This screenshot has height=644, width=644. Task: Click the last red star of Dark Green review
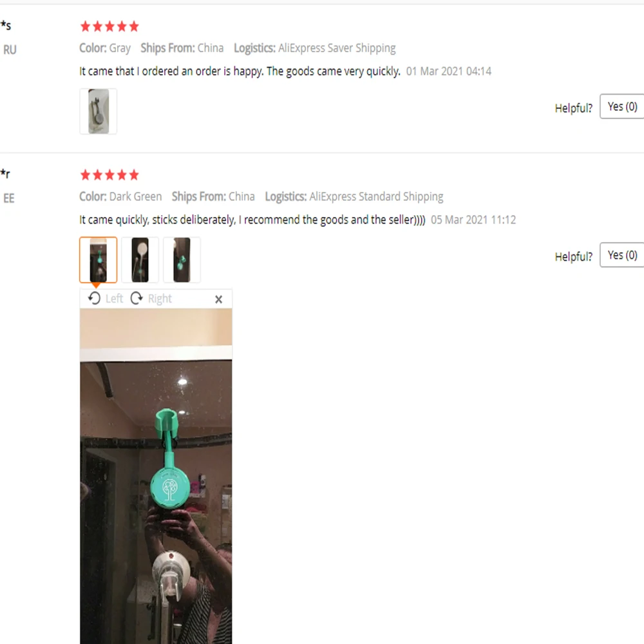pos(134,175)
